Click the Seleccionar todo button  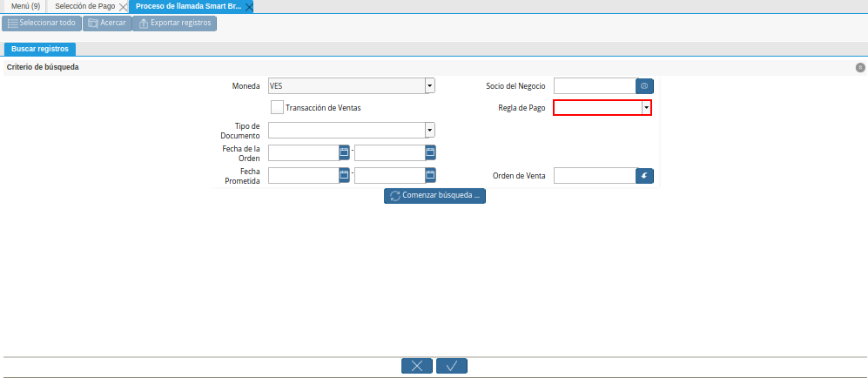(42, 24)
